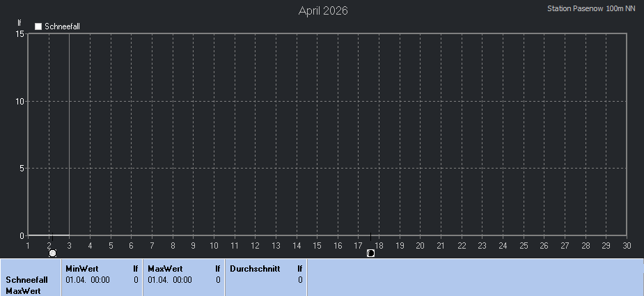
Task: Click the MinWert date 01.04. 00:00
Action: pyautogui.click(x=88, y=279)
